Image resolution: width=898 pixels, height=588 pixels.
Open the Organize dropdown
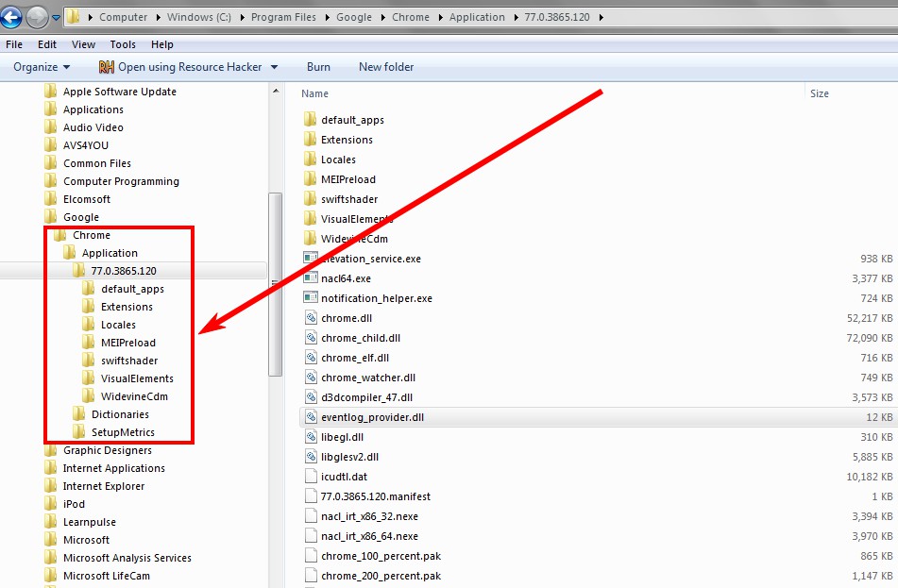click(42, 67)
